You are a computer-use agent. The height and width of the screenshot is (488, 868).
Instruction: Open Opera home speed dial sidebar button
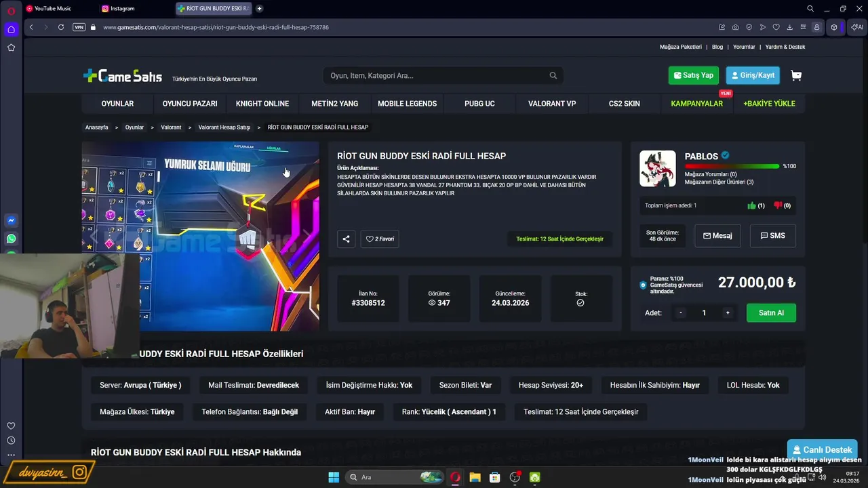click(x=11, y=29)
